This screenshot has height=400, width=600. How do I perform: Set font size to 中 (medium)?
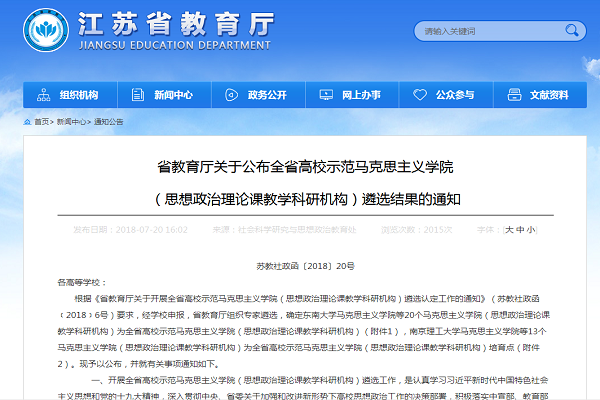520,229
